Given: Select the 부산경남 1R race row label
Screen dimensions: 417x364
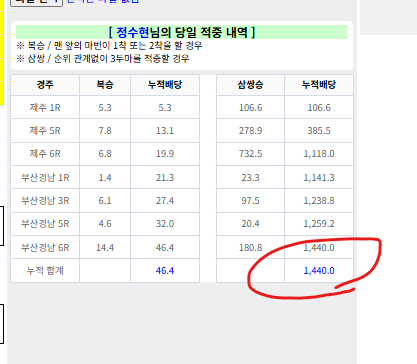Looking at the screenshot, I should [x=45, y=177].
